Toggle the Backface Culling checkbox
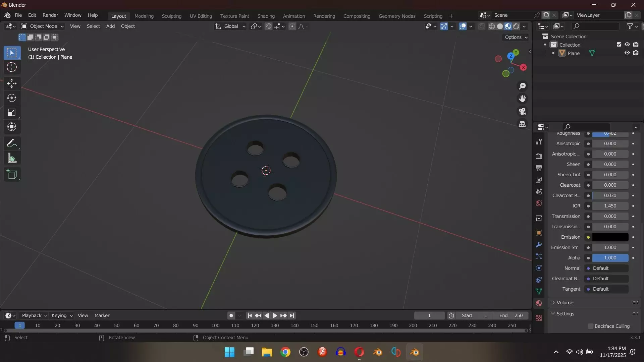The height and width of the screenshot is (362, 644). (x=591, y=326)
